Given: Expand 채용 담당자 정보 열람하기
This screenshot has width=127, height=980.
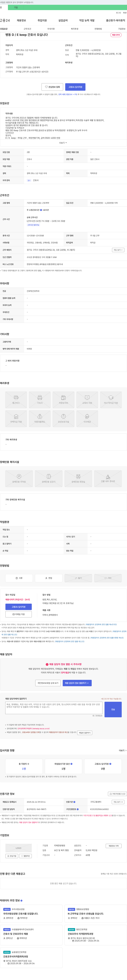Looking at the screenshot, I should pos(77,683).
